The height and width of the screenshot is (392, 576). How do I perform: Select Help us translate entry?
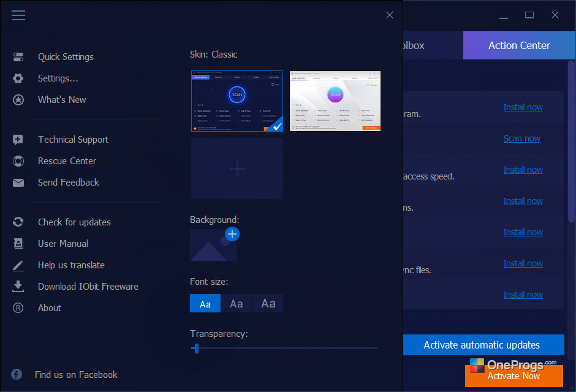click(x=71, y=265)
